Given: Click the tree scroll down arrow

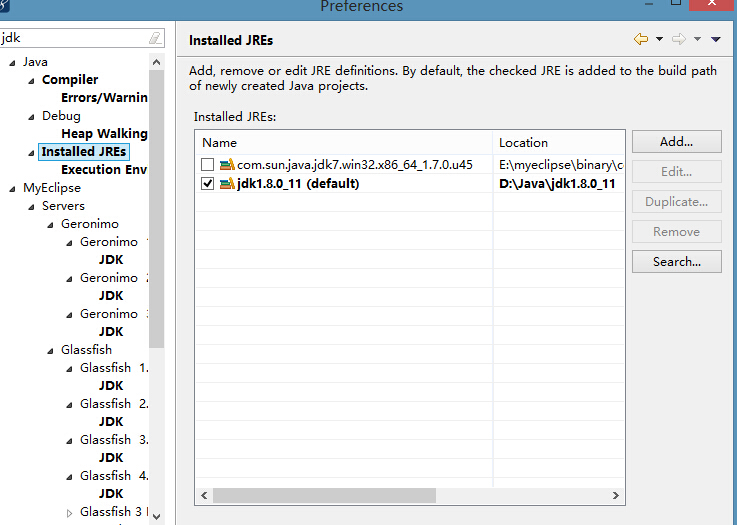Looking at the screenshot, I should 157,517.
